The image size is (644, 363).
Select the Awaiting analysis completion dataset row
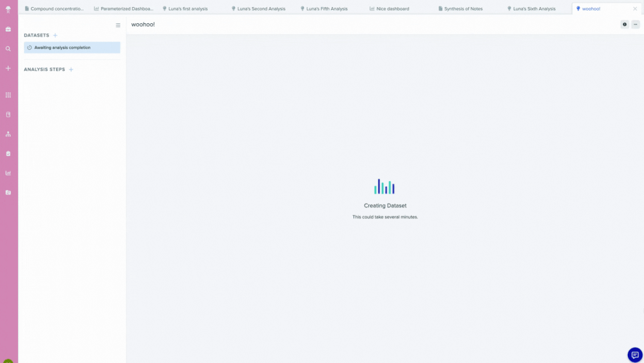(72, 48)
